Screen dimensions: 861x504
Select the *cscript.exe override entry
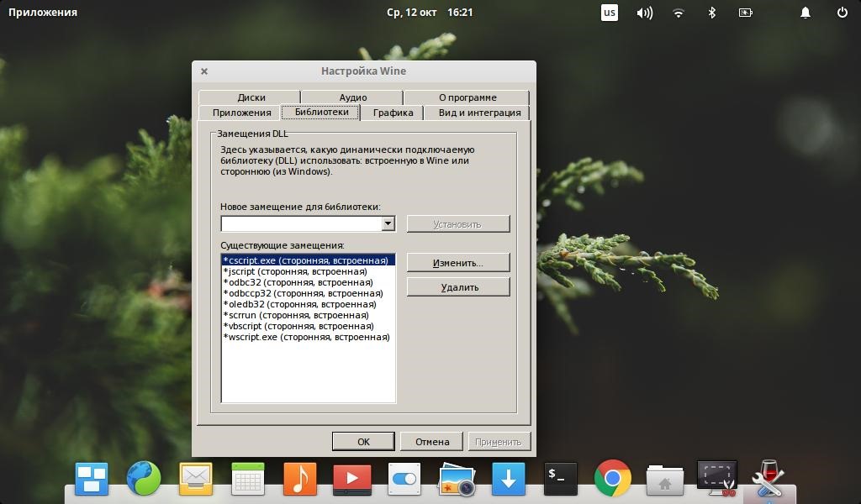click(x=308, y=260)
